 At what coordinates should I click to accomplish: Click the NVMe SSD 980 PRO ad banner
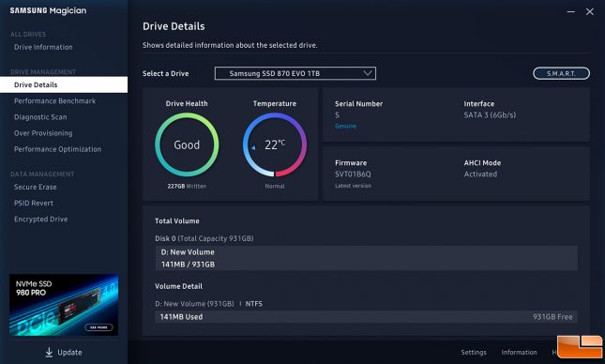coord(64,305)
